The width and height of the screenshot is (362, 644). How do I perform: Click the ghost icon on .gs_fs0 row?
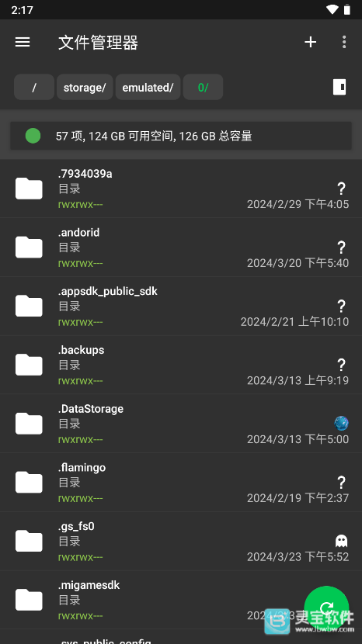pos(342,541)
